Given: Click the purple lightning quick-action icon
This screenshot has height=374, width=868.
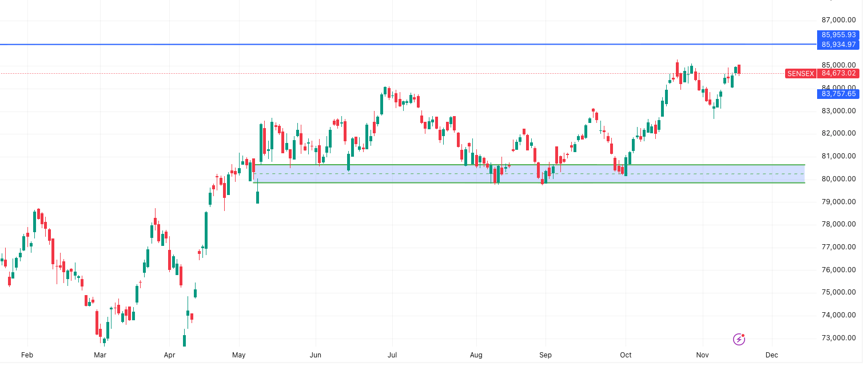Looking at the screenshot, I should tap(739, 339).
